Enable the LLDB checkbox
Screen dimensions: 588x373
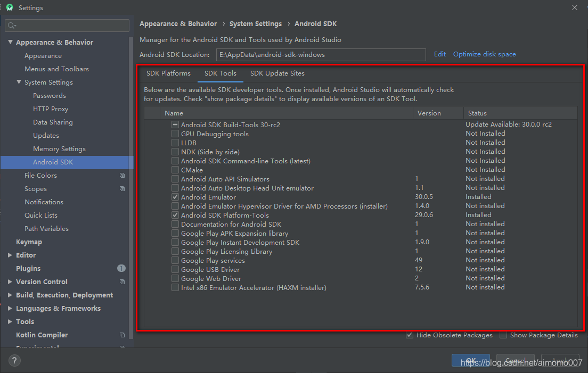point(175,143)
